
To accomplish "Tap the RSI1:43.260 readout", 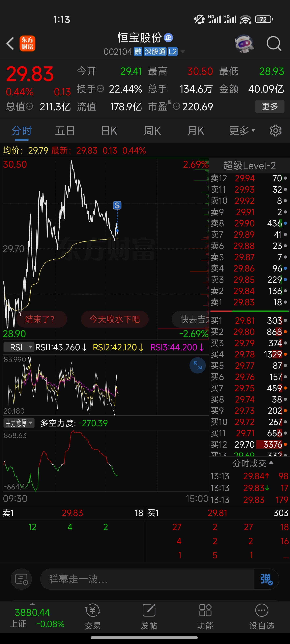I will click(61, 347).
